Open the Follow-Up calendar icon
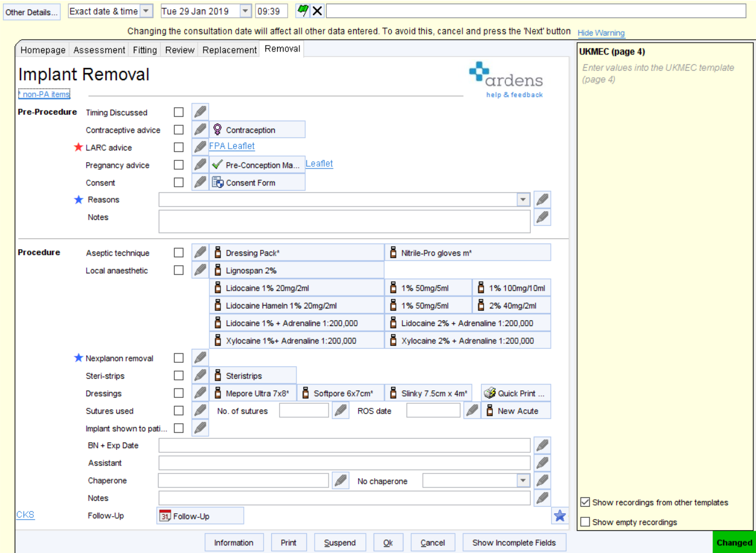This screenshot has height=553, width=756. (x=166, y=516)
